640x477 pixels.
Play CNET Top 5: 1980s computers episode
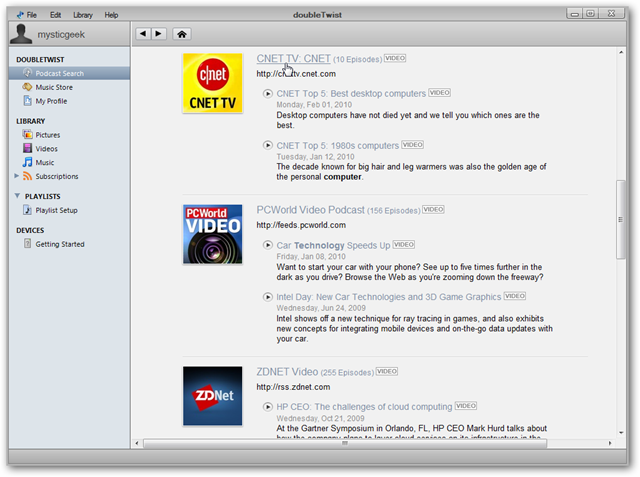[x=267, y=145]
